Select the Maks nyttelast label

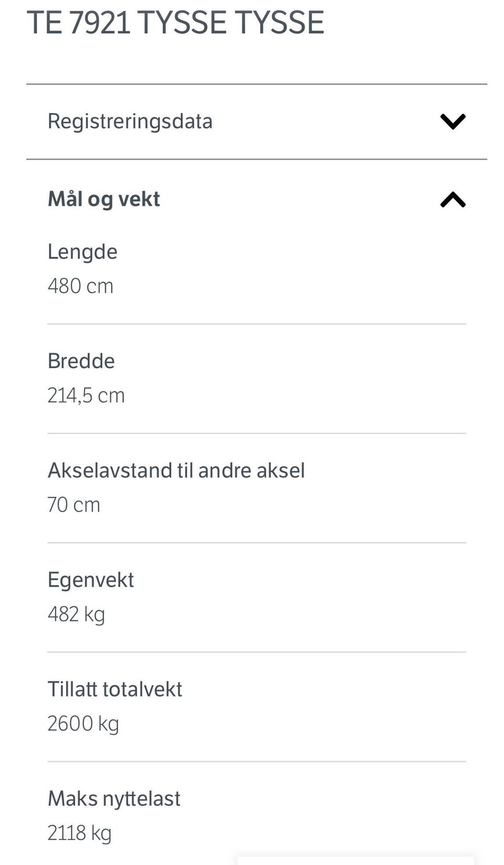click(114, 799)
